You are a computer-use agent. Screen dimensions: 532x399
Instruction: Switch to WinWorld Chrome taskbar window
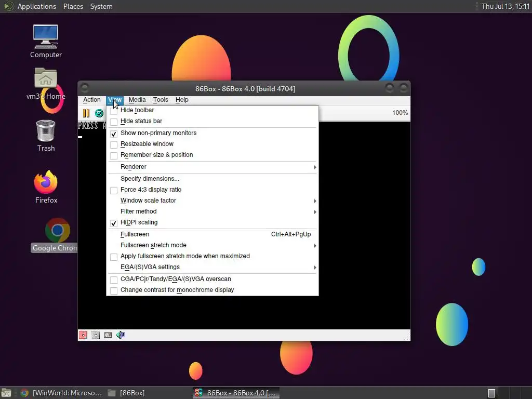pos(61,393)
